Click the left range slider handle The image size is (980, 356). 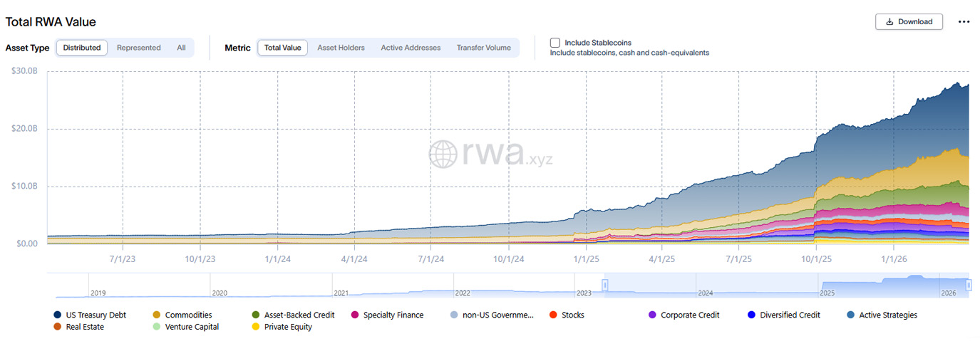click(x=604, y=286)
